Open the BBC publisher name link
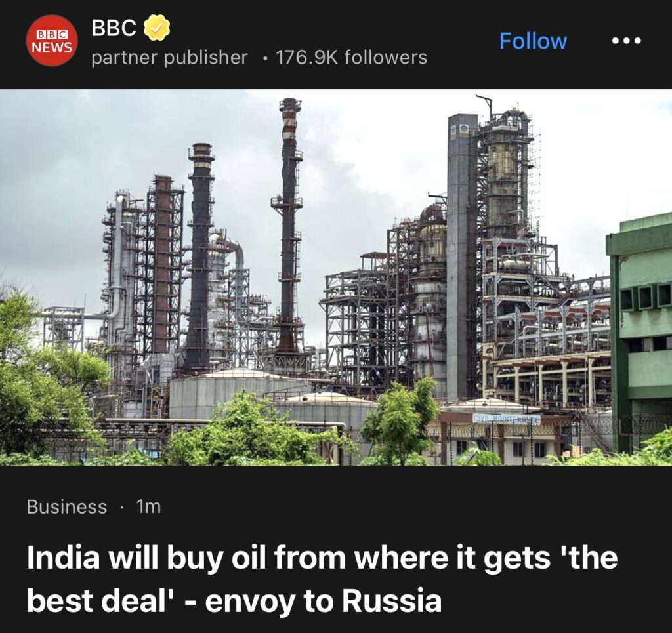672x633 pixels. pos(114,28)
